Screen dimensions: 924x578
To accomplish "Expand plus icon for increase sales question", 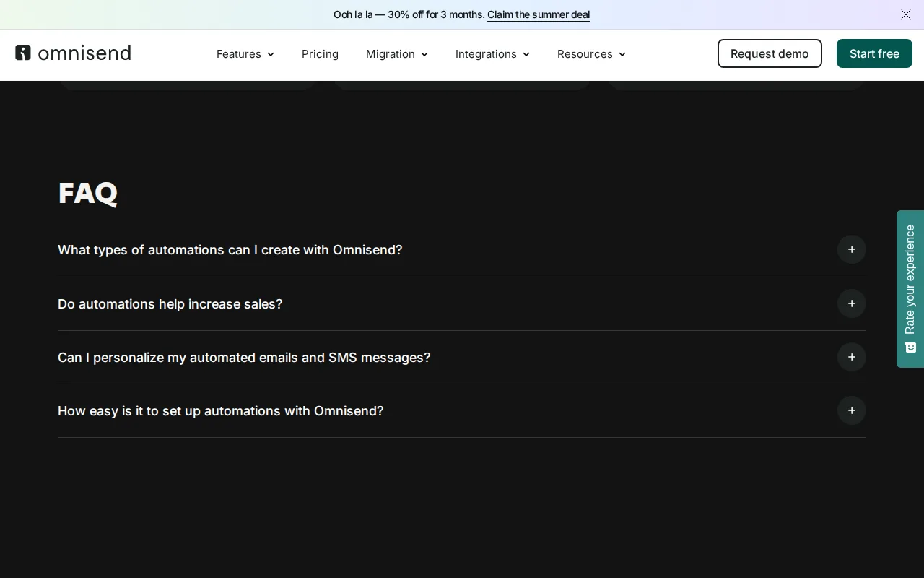I will [852, 303].
